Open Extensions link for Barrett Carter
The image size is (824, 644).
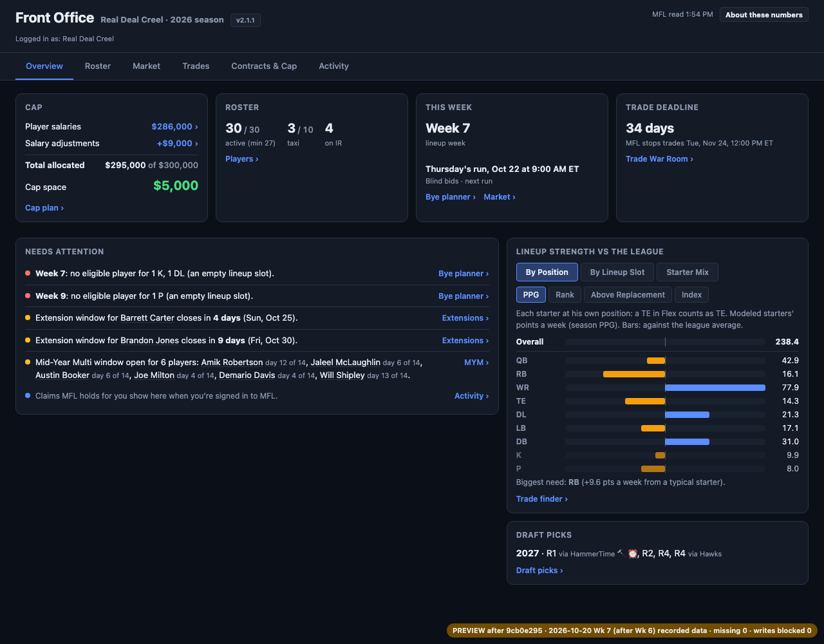465,318
